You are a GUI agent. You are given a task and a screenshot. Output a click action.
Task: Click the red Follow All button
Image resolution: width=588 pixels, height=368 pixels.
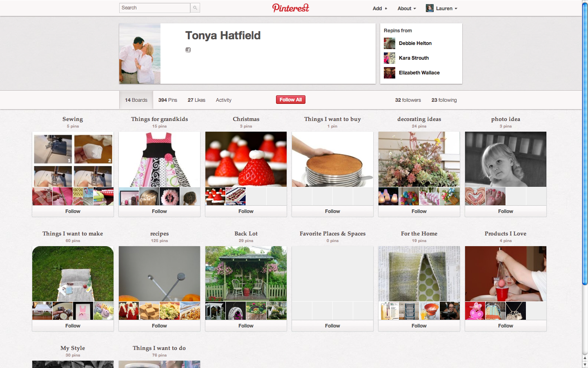[291, 100]
